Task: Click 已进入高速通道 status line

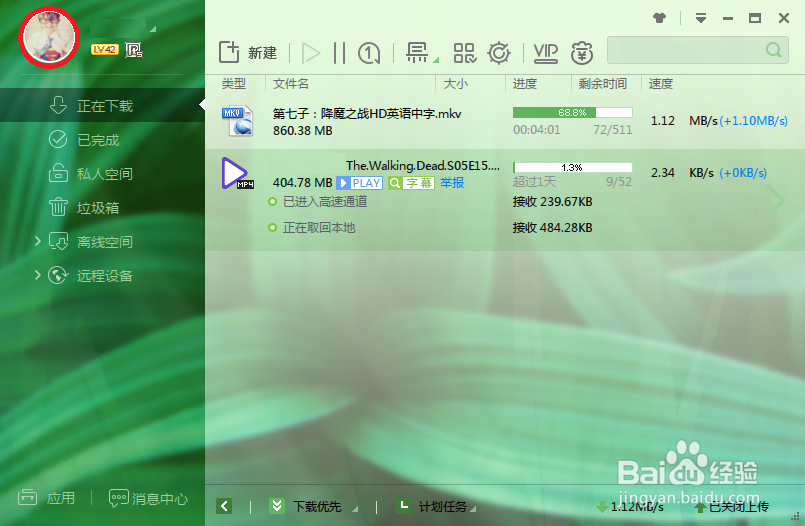Action: point(318,202)
